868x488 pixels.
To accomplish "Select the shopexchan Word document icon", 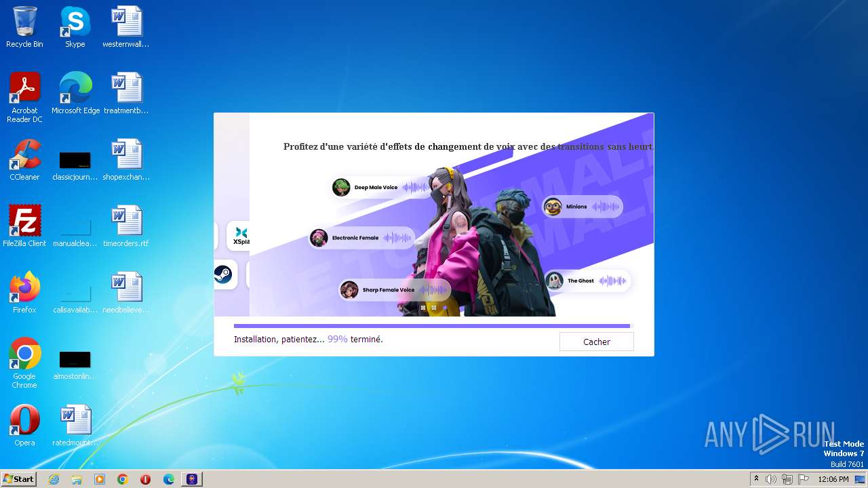I will (126, 160).
